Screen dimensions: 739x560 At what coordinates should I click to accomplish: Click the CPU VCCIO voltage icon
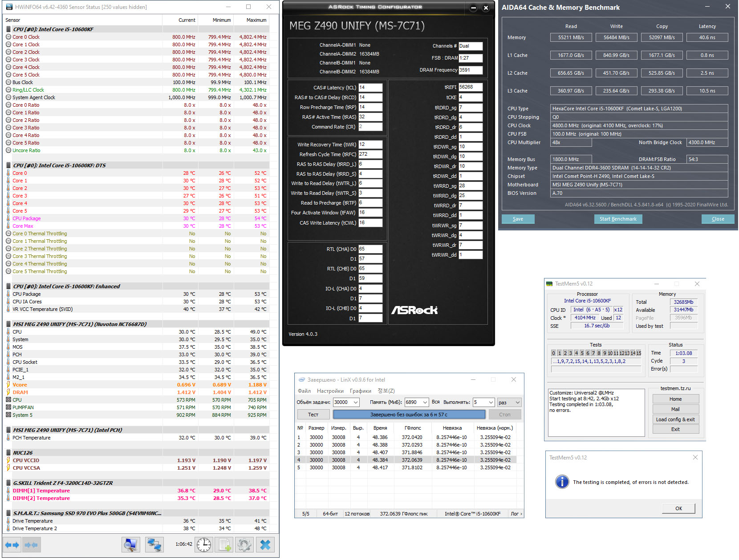point(8,460)
